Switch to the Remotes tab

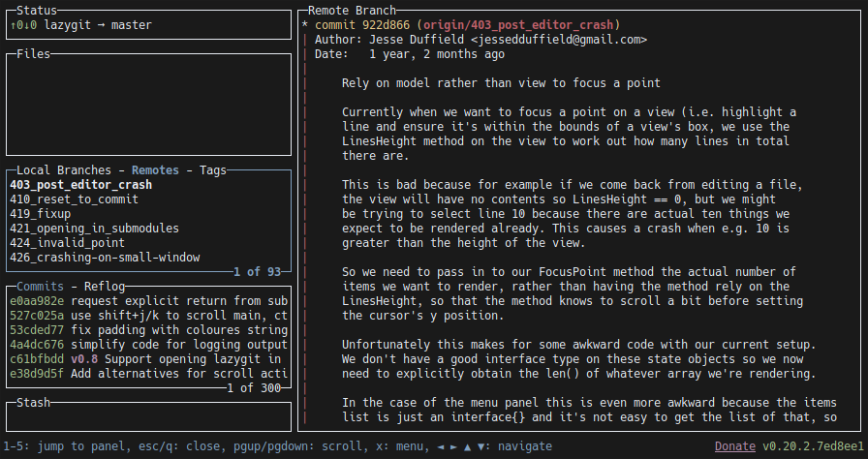pyautogui.click(x=155, y=170)
